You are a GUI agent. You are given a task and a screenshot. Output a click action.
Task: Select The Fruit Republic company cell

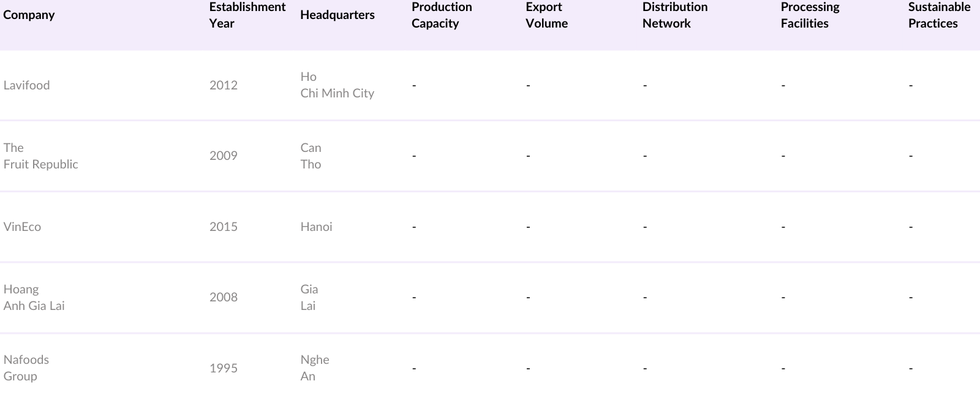[40, 156]
